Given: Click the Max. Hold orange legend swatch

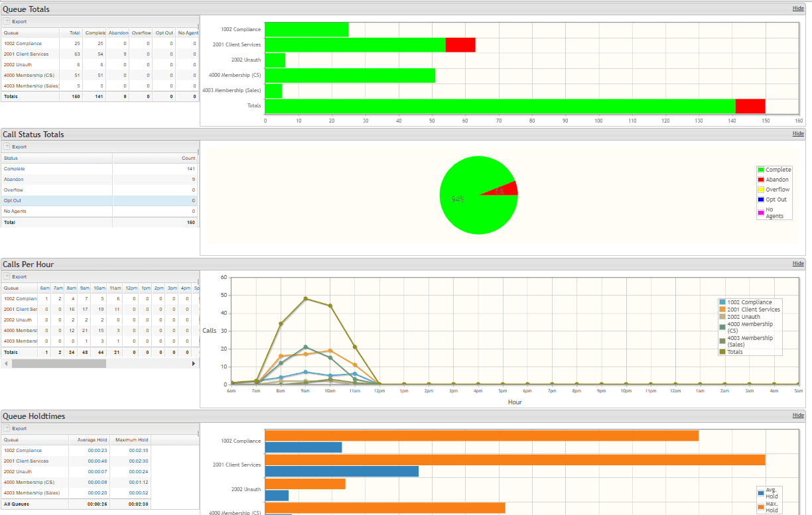Looking at the screenshot, I should [761, 507].
